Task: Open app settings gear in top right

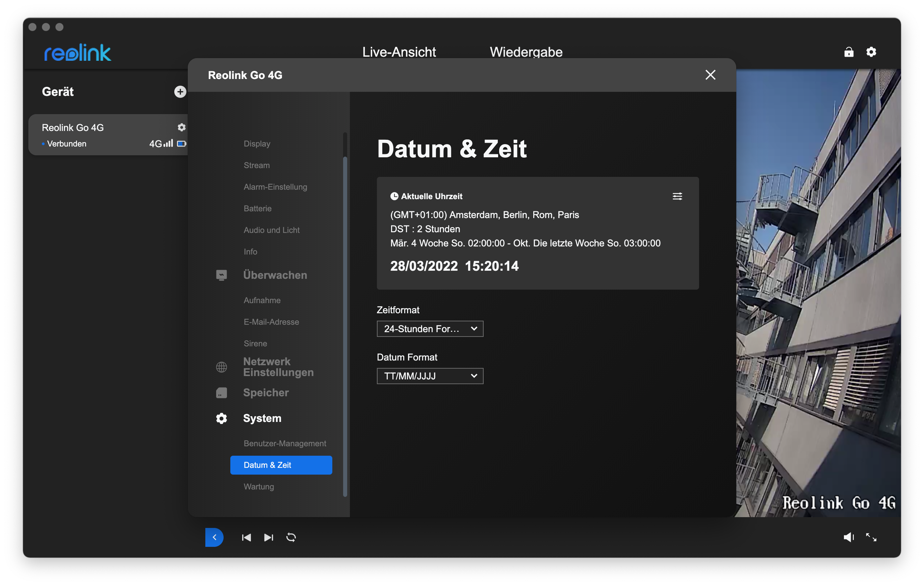Action: click(x=871, y=52)
